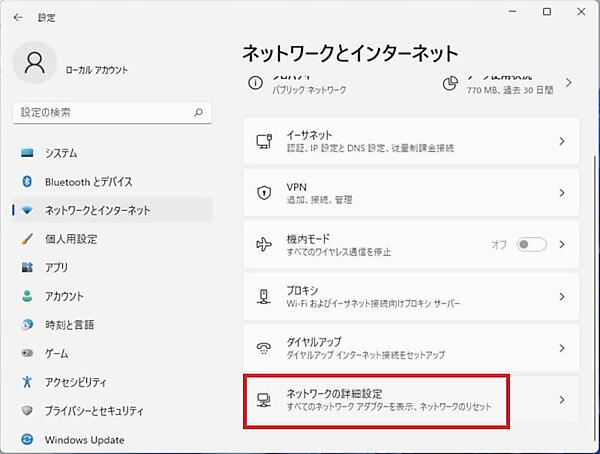Open ネットワークの詳細設定 card
Image resolution: width=600 pixels, height=454 pixels.
(x=411, y=400)
